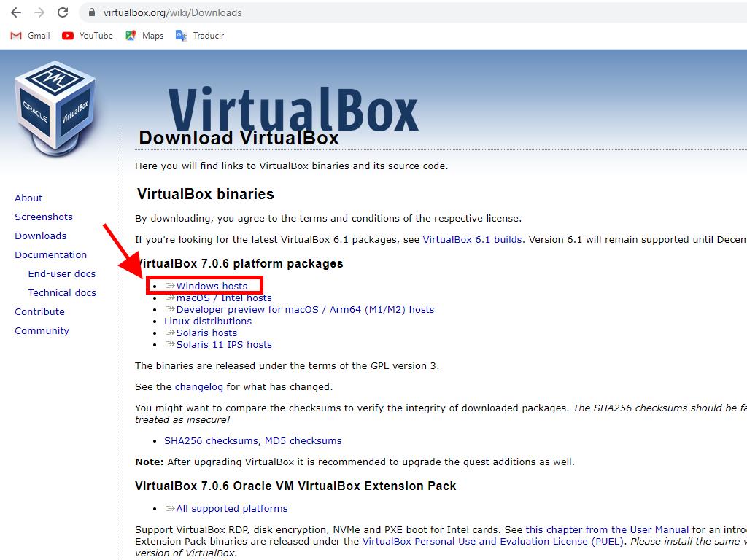The width and height of the screenshot is (747, 560).
Task: Click the VirtualBox cube logo
Action: coord(55,109)
